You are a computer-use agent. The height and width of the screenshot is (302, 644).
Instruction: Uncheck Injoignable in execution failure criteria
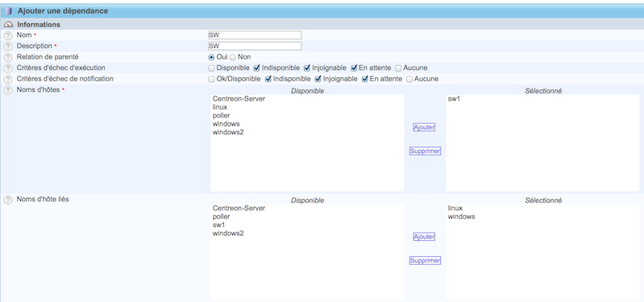(x=307, y=68)
